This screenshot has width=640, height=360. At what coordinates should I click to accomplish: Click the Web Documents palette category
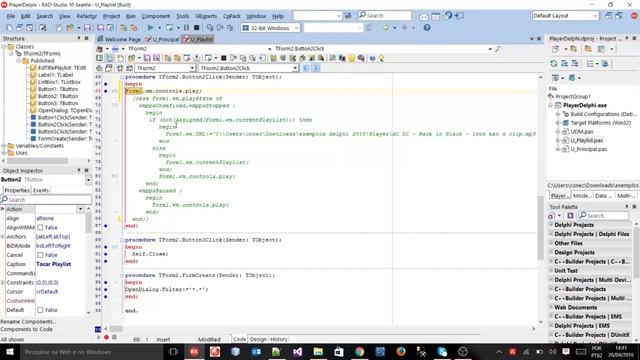(x=576, y=307)
